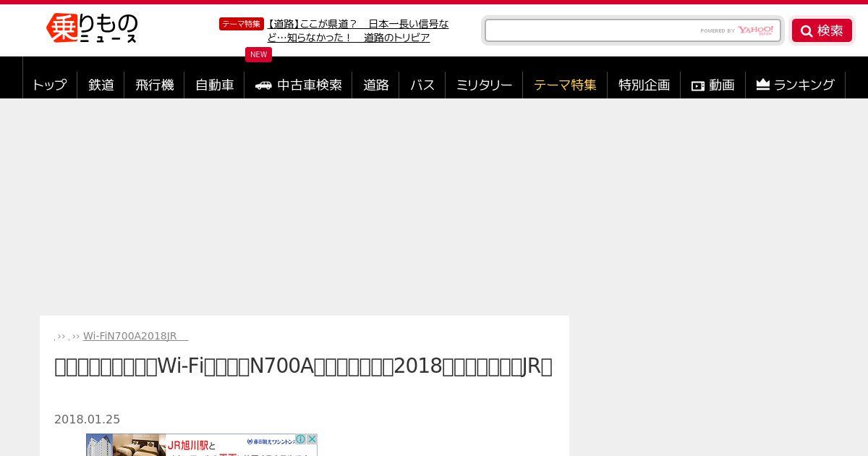The image size is (868, 456).
Task: Click the AdChoices info icon on ad
Action: click(x=302, y=439)
